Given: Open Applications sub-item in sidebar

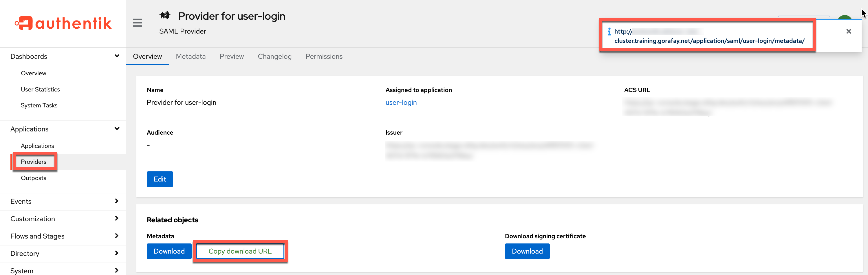Looking at the screenshot, I should click(37, 146).
